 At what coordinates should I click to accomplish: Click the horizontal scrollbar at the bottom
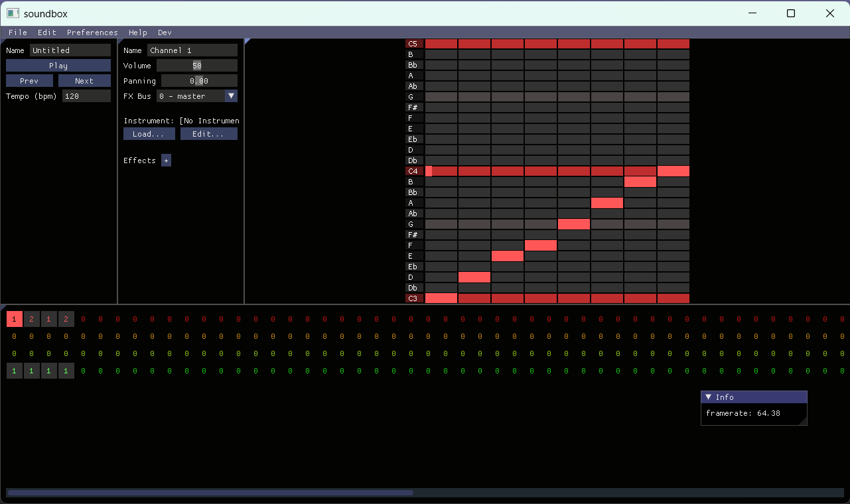[x=209, y=493]
